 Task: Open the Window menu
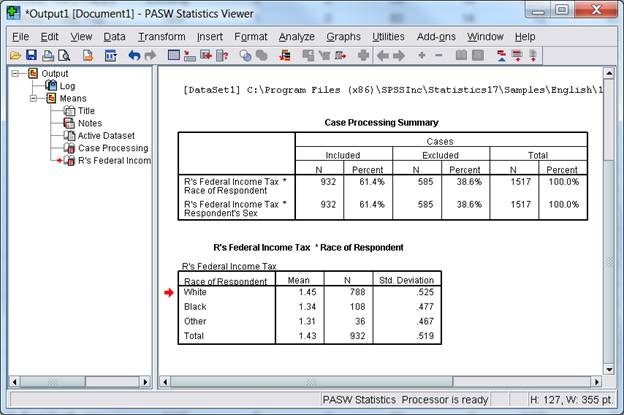(x=485, y=37)
